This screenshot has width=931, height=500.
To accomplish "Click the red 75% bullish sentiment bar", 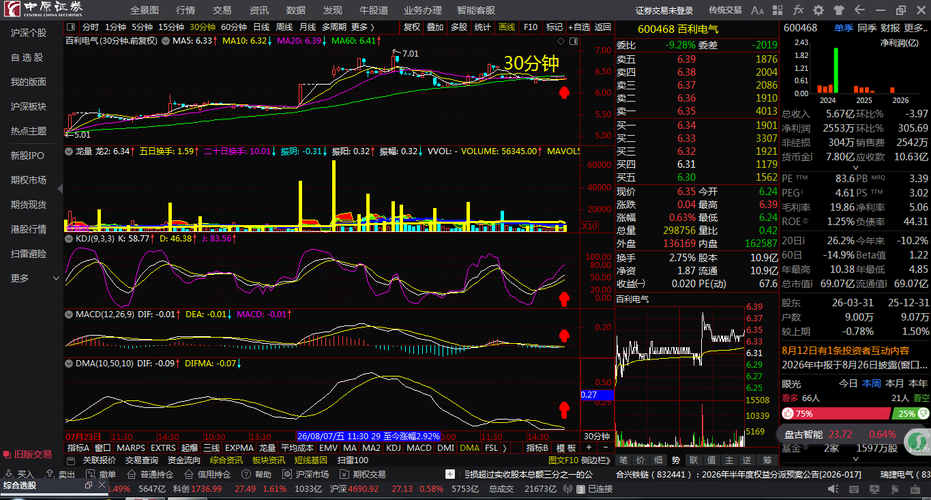I will tap(836, 413).
